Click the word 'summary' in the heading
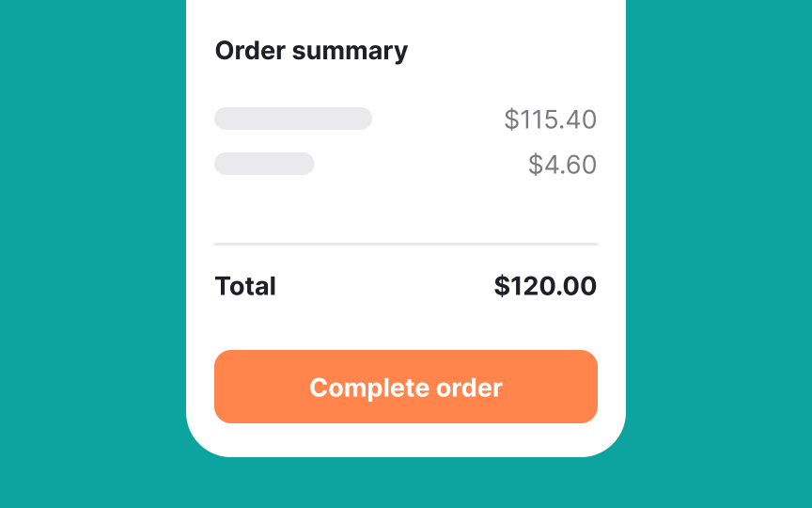Screen dimensions: 812x508 350,51
